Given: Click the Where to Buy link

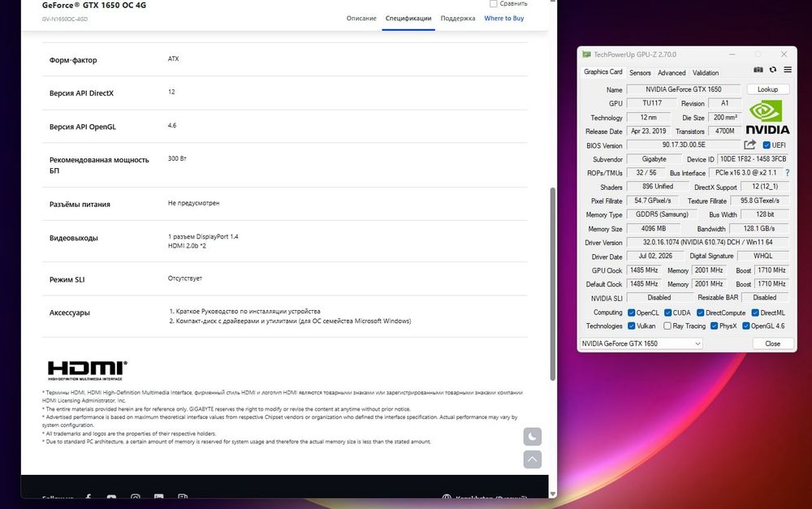Looking at the screenshot, I should pos(504,18).
